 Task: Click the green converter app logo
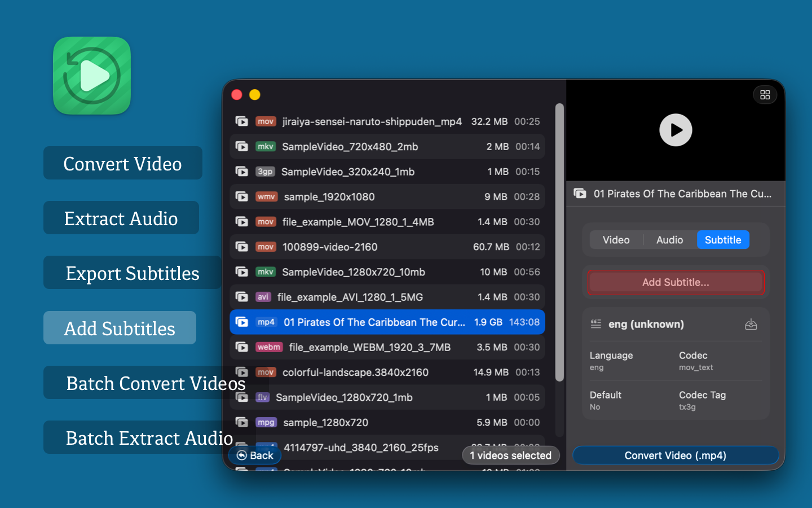pos(92,76)
